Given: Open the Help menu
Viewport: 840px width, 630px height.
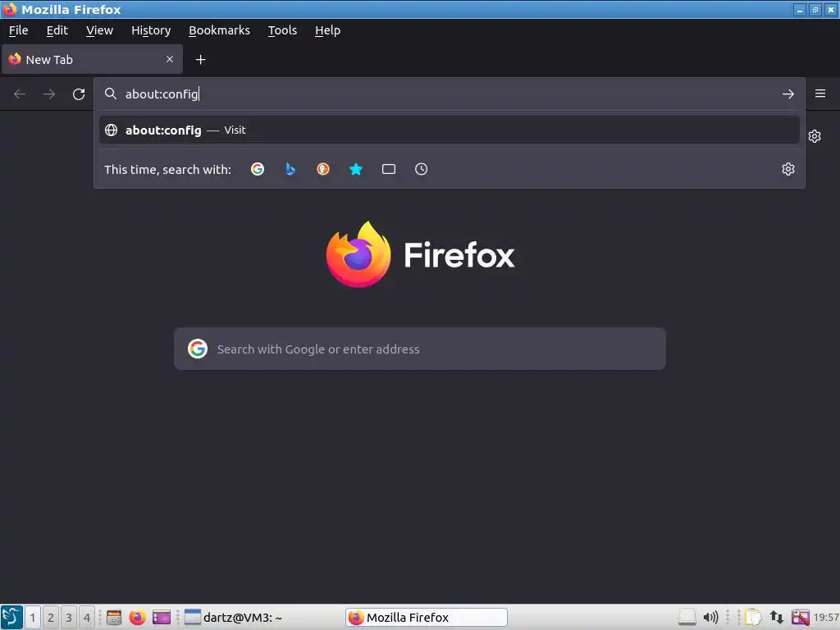Looking at the screenshot, I should 327,30.
